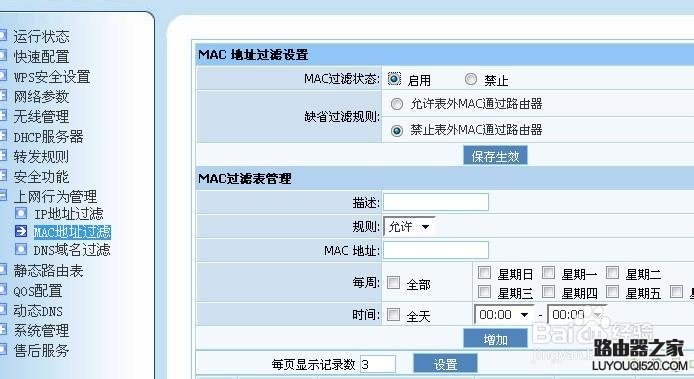This screenshot has height=379, width=694.
Task: Check the 全部 weekly checkbox
Action: click(x=393, y=282)
